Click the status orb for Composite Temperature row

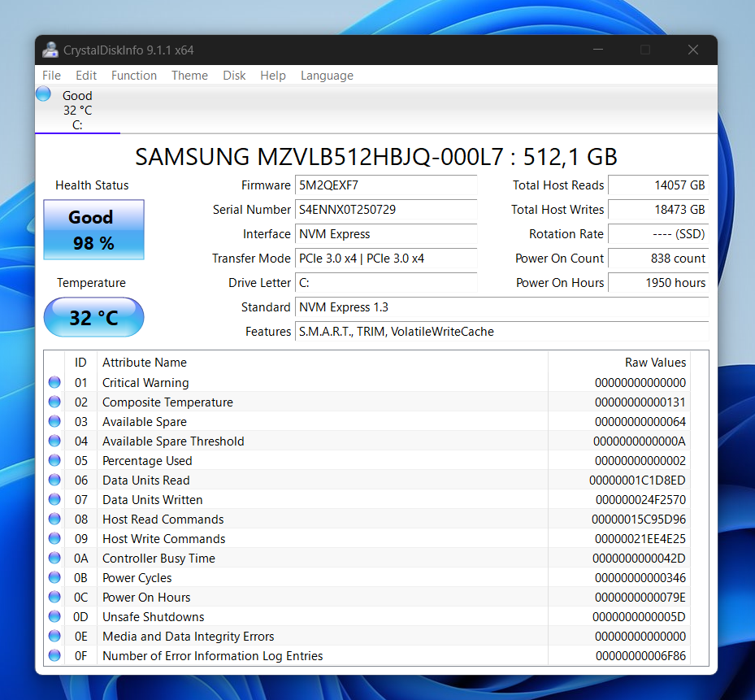pyautogui.click(x=54, y=402)
